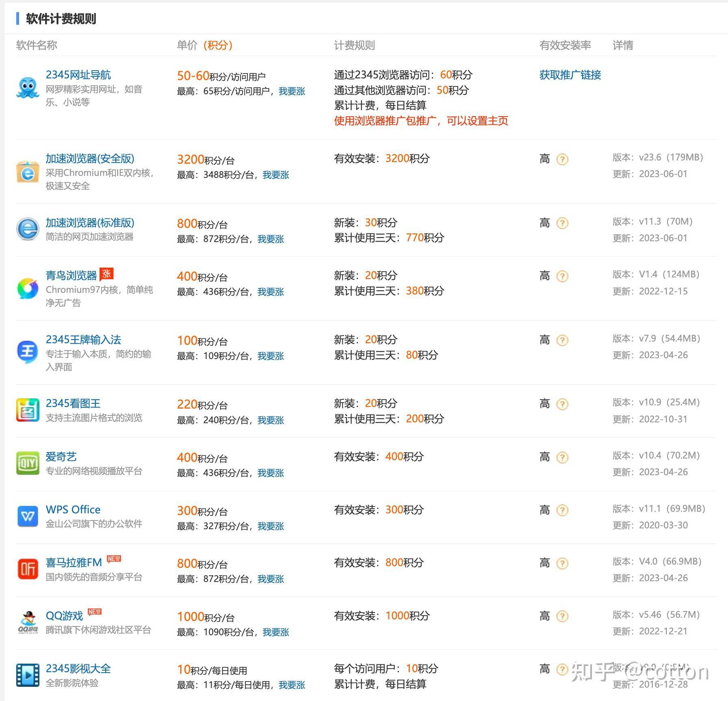Click the 版本：v11.1（69.9MB）detail text

click(659, 509)
